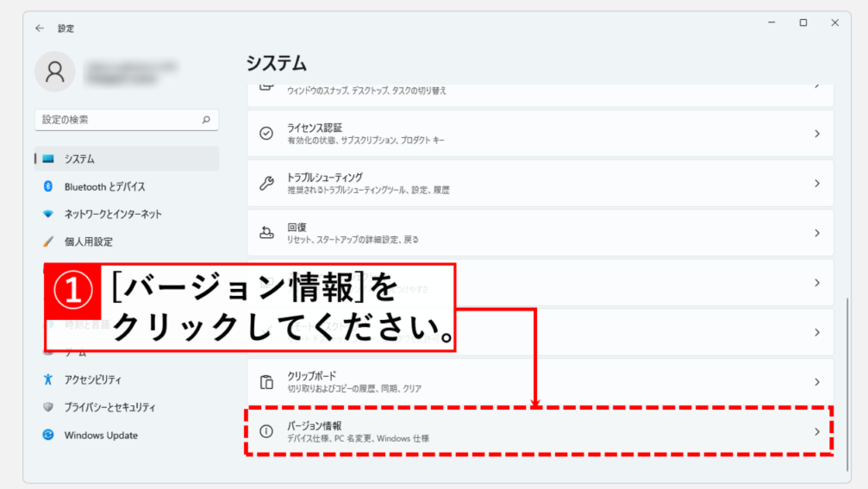Click the システム monitor icon
868x489 pixels.
click(48, 159)
